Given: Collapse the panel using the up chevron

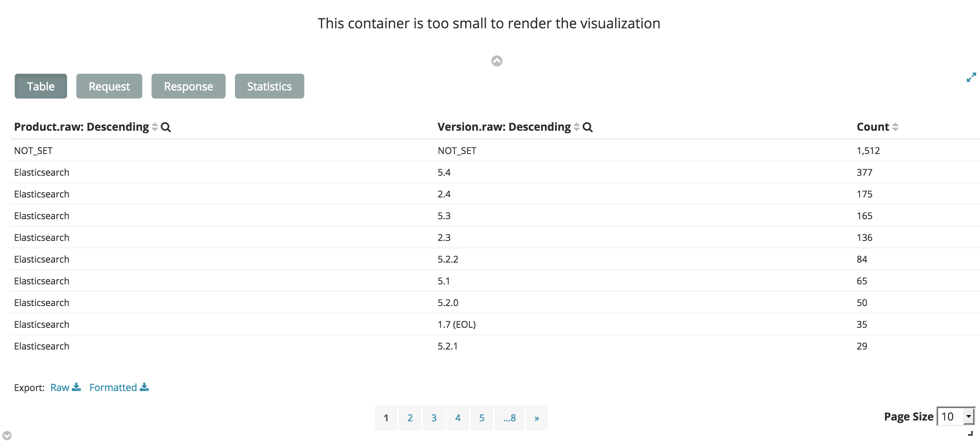Looking at the screenshot, I should click(x=496, y=61).
